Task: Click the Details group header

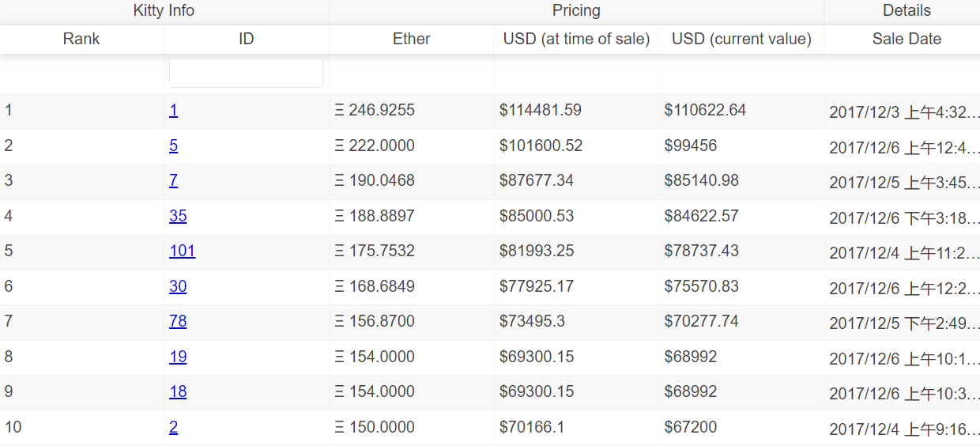Action: pos(906,11)
